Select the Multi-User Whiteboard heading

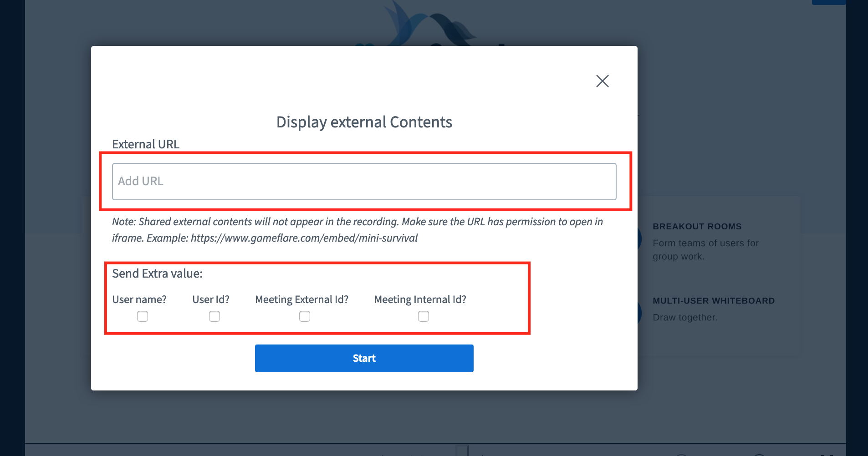(714, 301)
